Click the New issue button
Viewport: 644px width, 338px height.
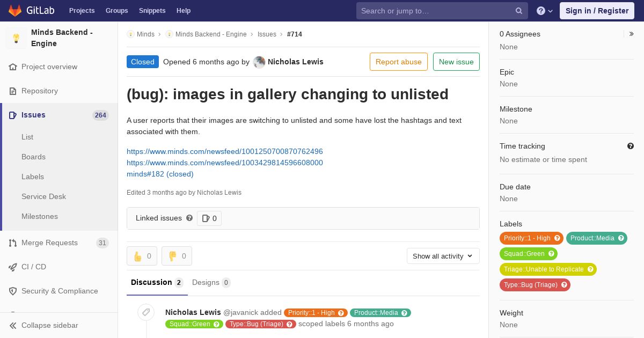(x=456, y=62)
